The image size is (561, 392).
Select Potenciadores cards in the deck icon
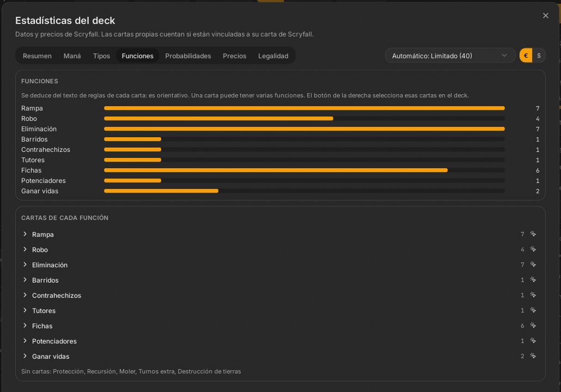click(533, 341)
